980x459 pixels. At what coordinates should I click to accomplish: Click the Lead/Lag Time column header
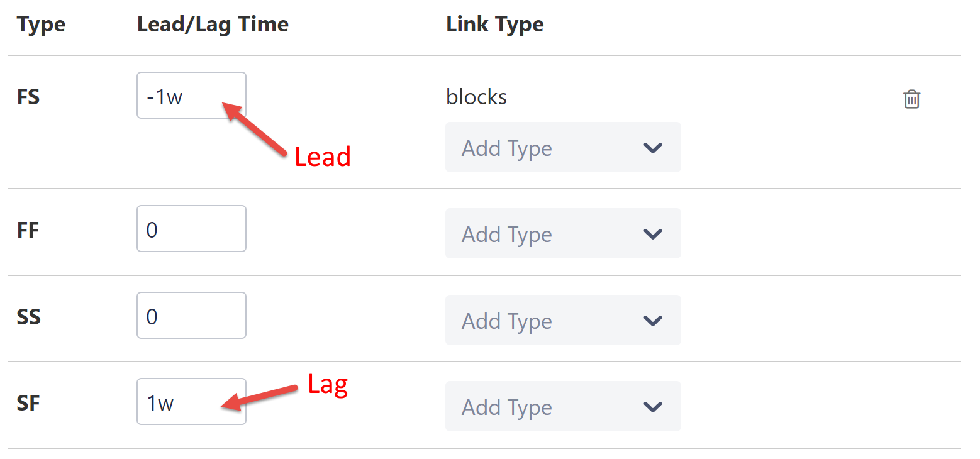212,24
